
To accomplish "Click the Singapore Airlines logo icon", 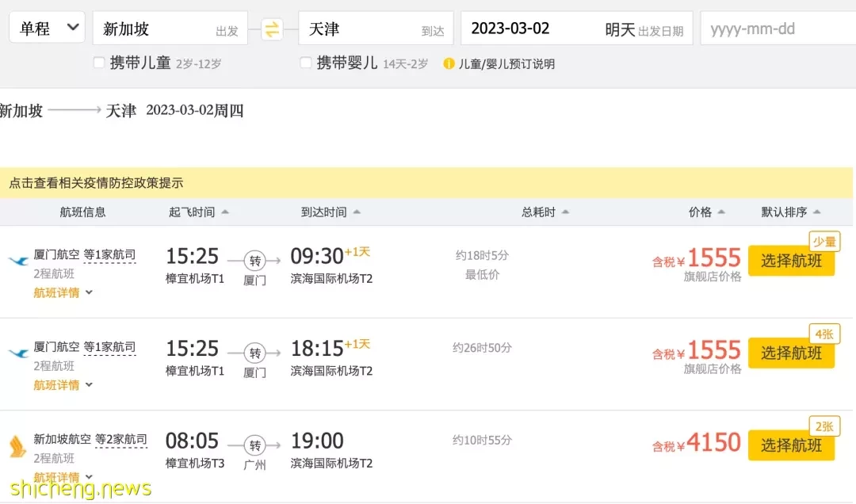I will (18, 445).
